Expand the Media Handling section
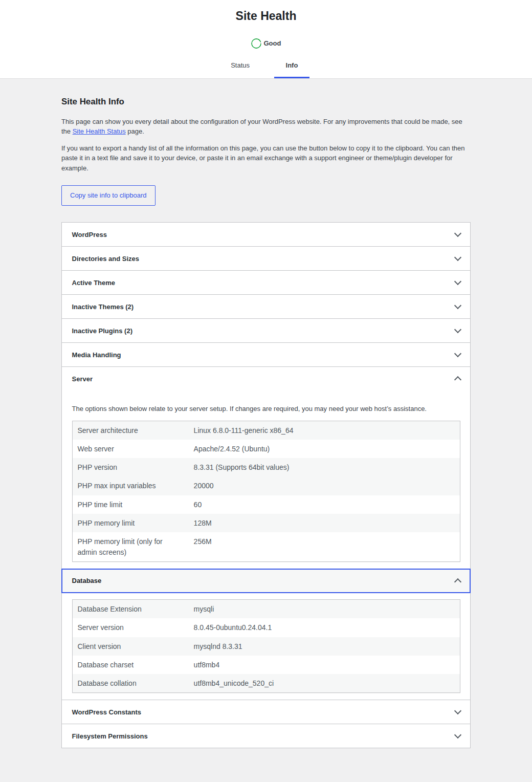Image resolution: width=532 pixels, height=782 pixels. [x=266, y=355]
